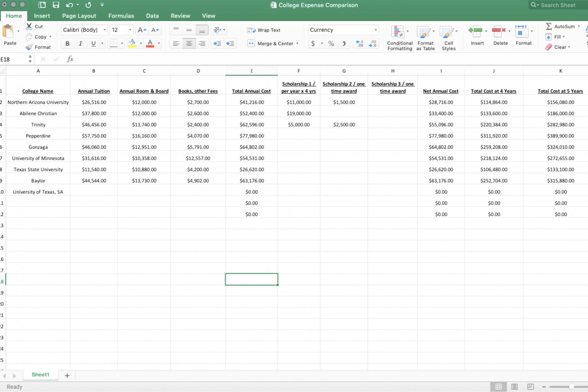Click the insert function fx icon
The height and width of the screenshot is (392, 588).
pos(70,59)
